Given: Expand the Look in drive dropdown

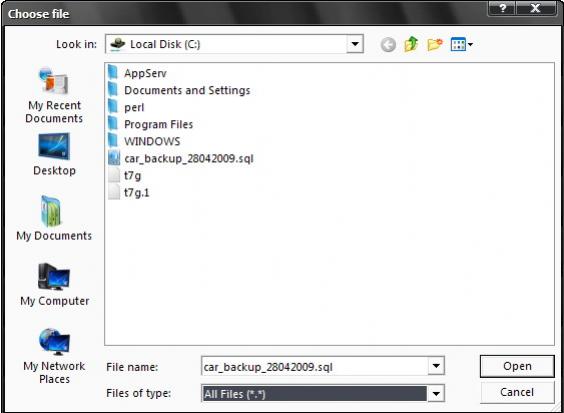Looking at the screenshot, I should click(355, 44).
